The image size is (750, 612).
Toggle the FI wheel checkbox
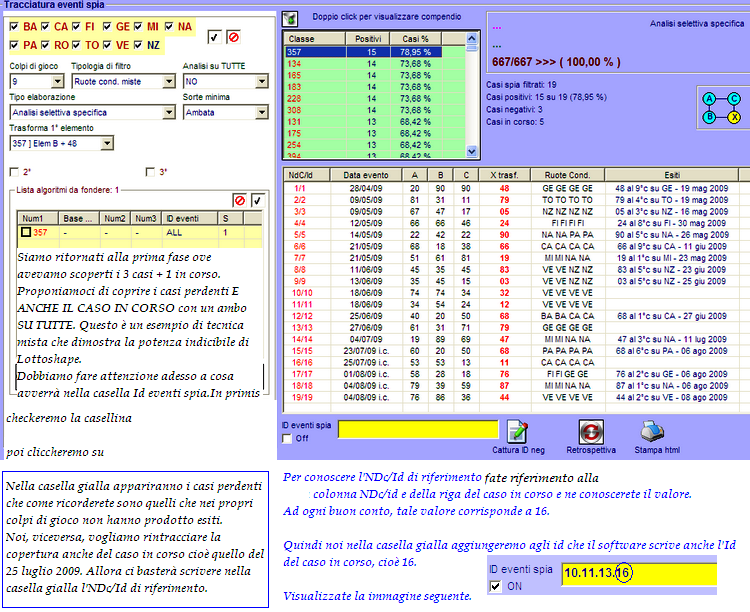[x=76, y=26]
